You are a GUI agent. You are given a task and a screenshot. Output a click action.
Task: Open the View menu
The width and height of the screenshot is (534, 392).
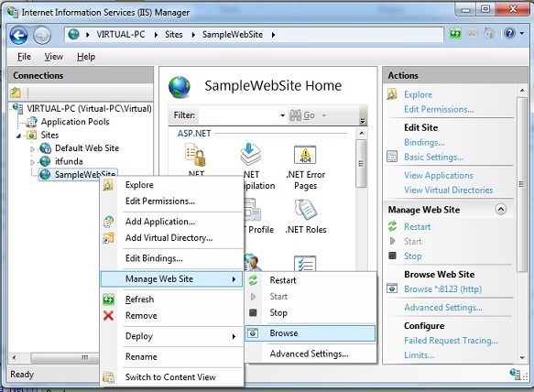(54, 57)
